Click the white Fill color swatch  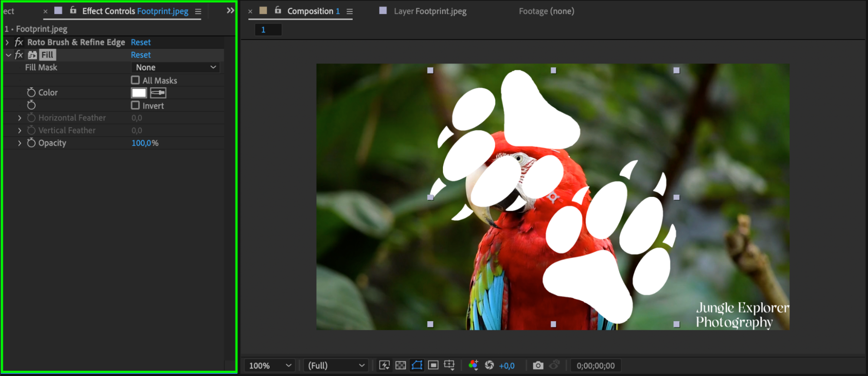coord(139,93)
